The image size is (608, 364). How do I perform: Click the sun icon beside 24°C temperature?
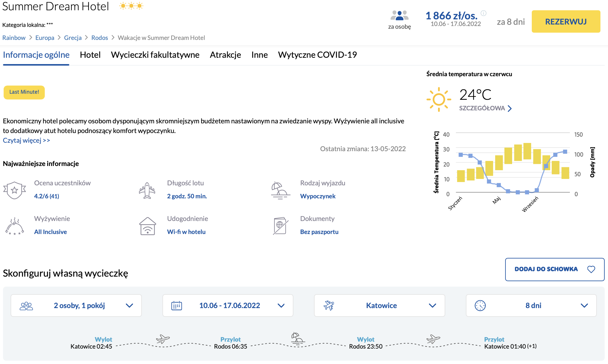439,99
